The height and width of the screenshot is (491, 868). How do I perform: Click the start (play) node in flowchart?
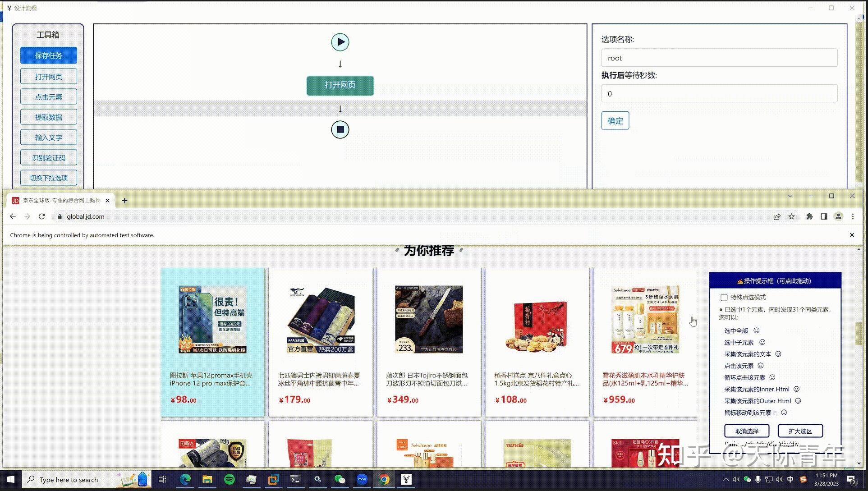tap(340, 42)
